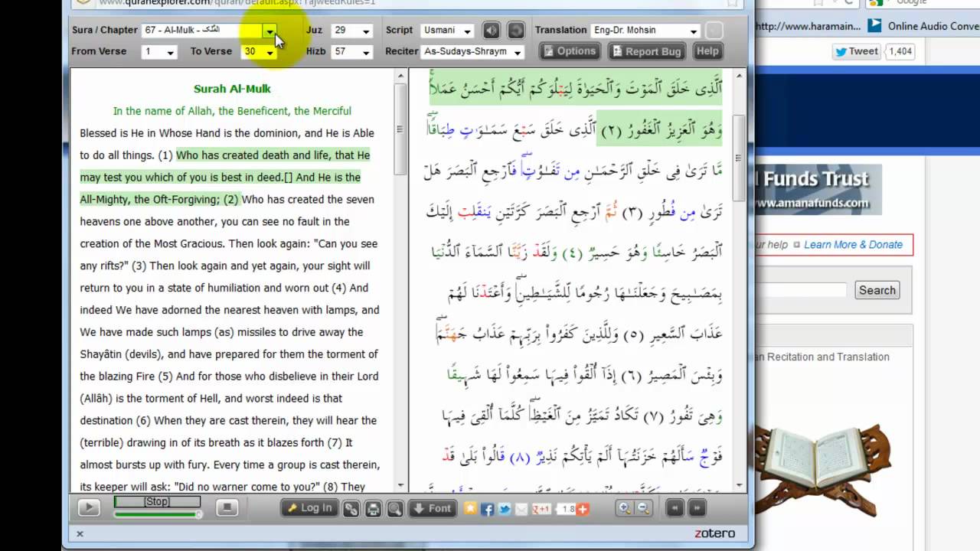This screenshot has width=980, height=551.
Task: Click the orange plus share icon
Action: coord(583,509)
